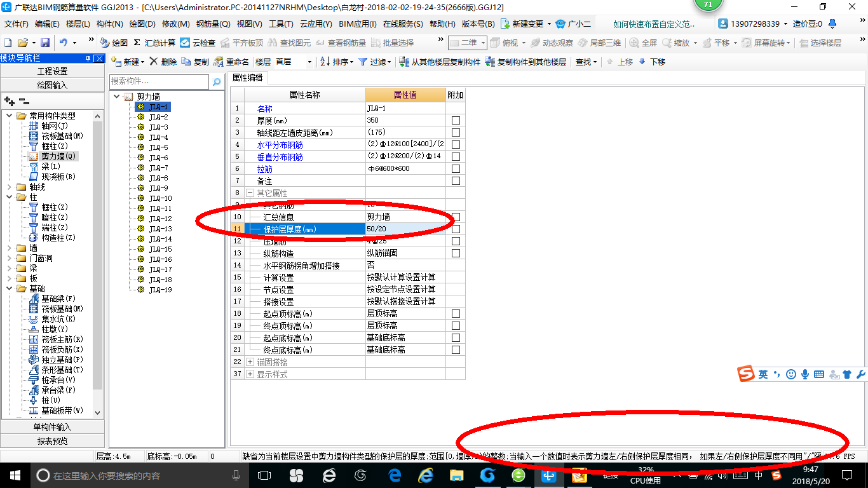
Task: Collapse the 其它属性 property group
Action: tap(250, 193)
